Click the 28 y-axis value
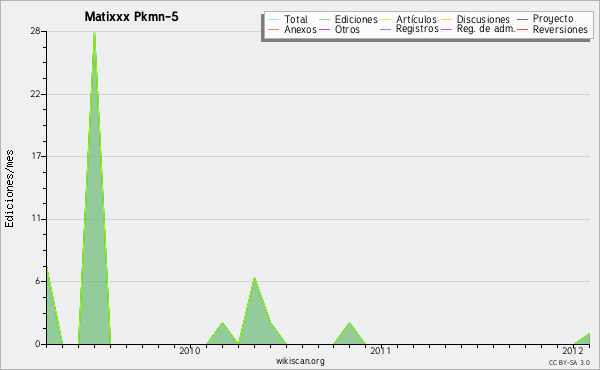 point(35,31)
